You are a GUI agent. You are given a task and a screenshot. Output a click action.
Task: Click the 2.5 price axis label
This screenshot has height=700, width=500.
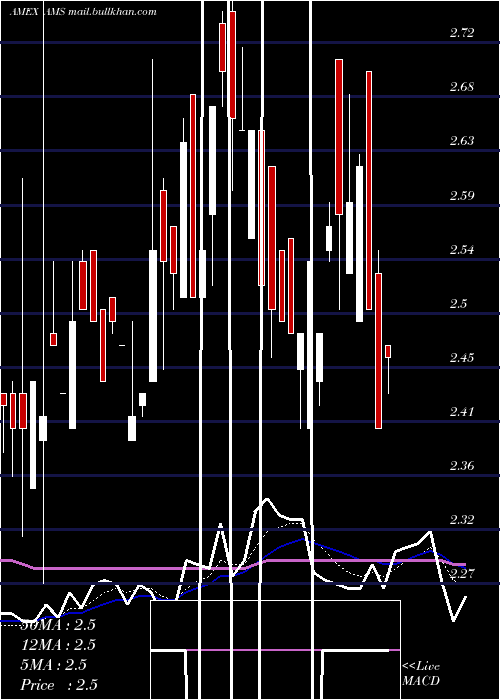458,304
